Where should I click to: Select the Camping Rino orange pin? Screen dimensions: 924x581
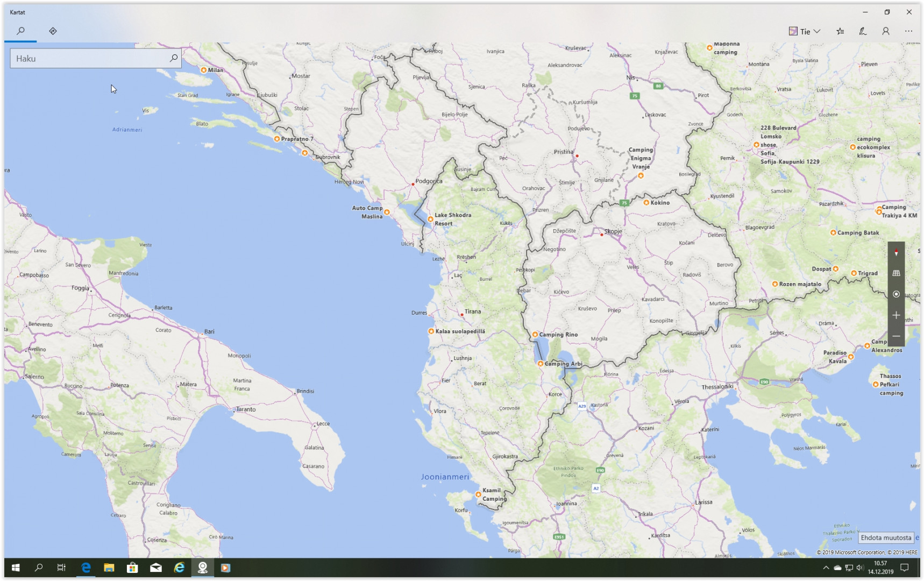pyautogui.click(x=535, y=335)
